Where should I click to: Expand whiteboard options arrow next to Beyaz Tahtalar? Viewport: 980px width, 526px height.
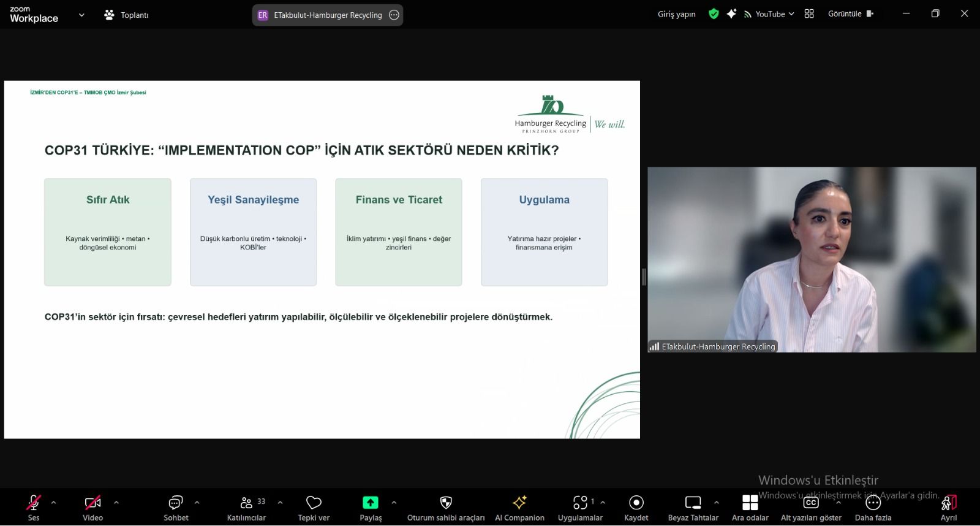[717, 503]
